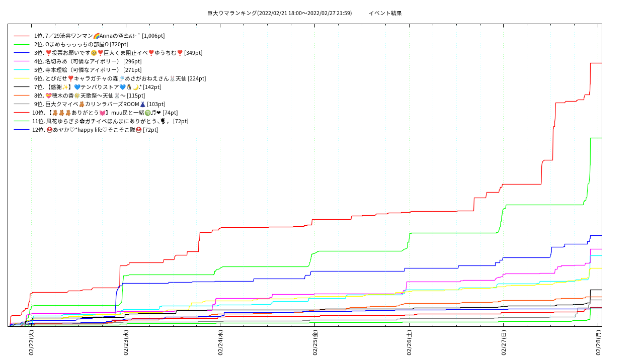Click the chart title 巨大ウマランキング
644x362 pixels.
(x=232, y=13)
